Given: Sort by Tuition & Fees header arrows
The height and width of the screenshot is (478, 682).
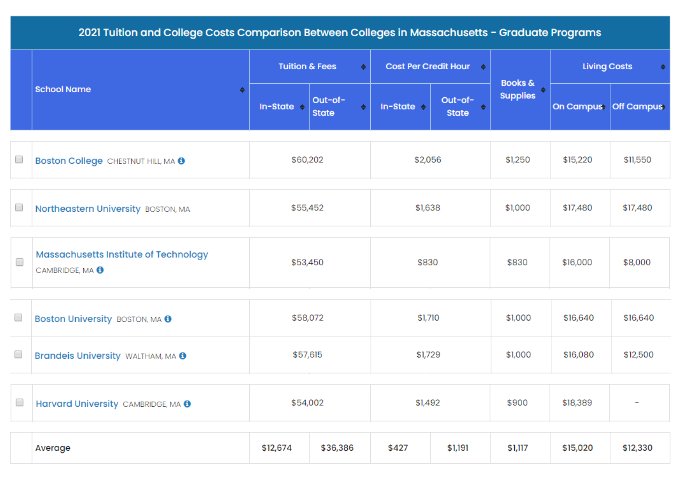Looking at the screenshot, I should click(x=362, y=67).
